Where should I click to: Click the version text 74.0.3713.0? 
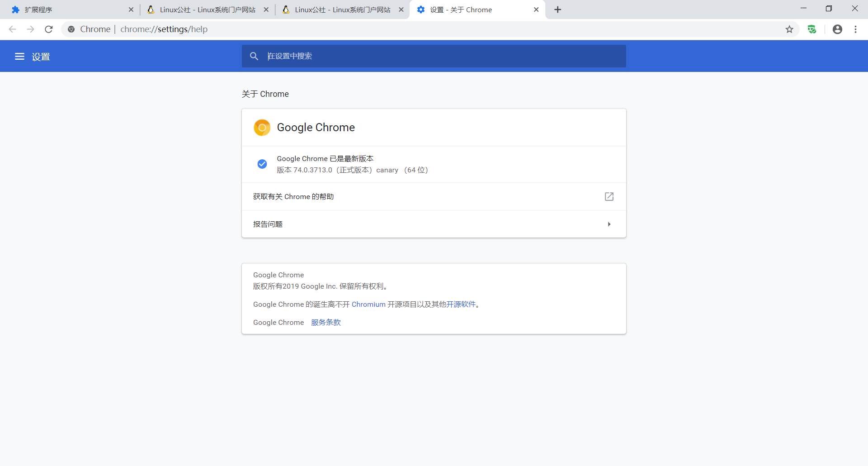click(x=313, y=170)
